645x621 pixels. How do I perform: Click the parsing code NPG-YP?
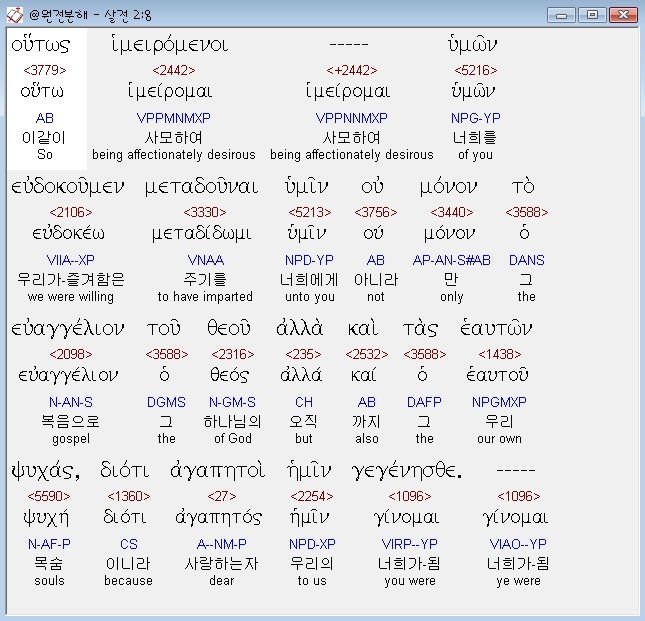(476, 118)
